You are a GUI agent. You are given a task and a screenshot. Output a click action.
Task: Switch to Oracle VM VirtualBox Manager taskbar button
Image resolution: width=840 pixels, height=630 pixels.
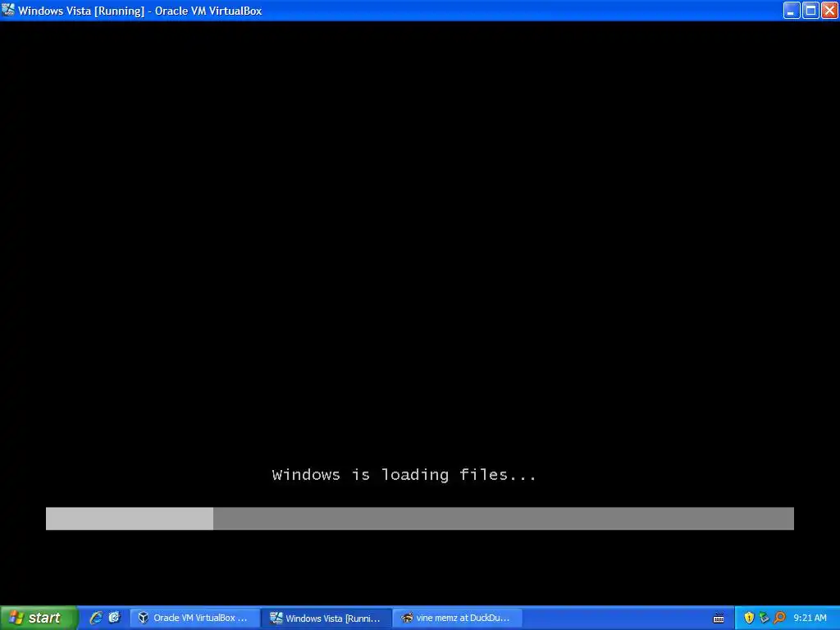point(195,618)
